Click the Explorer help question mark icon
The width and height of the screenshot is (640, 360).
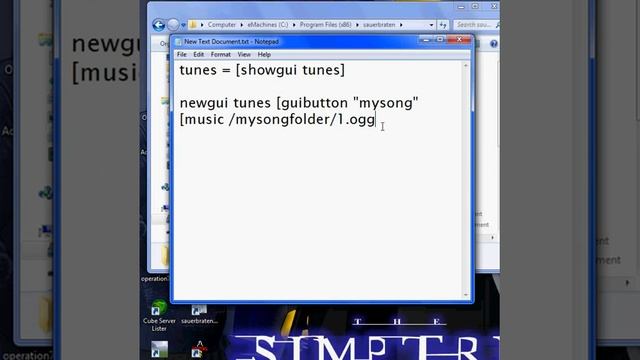(493, 44)
